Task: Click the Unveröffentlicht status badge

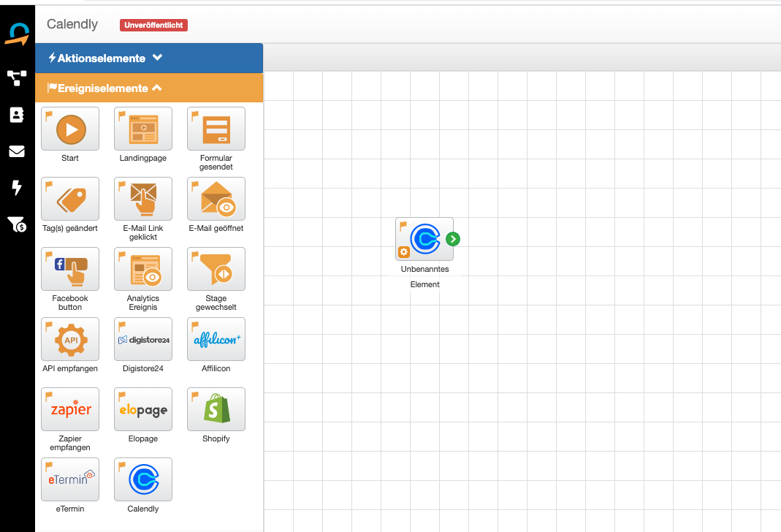Action: (153, 25)
